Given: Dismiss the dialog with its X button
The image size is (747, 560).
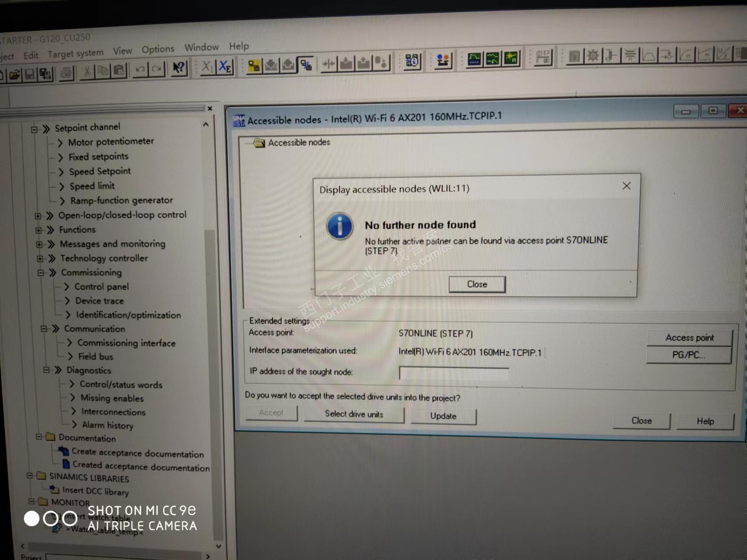Looking at the screenshot, I should (627, 186).
